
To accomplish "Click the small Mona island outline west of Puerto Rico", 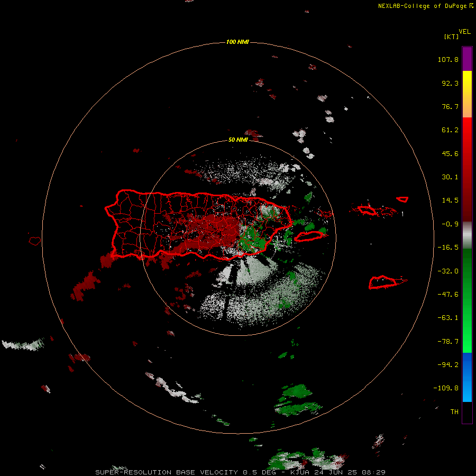I will (35, 241).
